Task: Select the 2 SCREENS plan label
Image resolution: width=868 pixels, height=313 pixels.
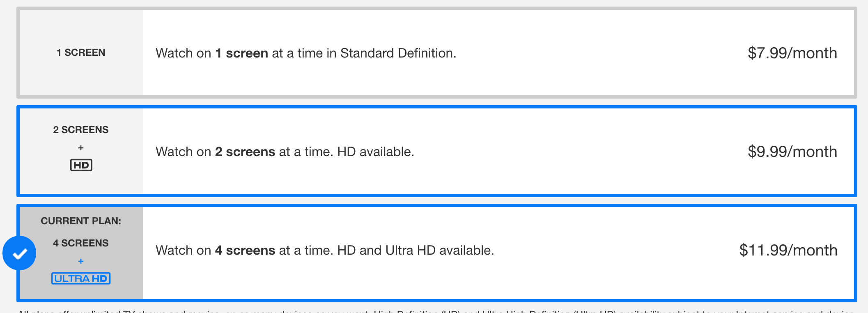Action: coord(80,129)
